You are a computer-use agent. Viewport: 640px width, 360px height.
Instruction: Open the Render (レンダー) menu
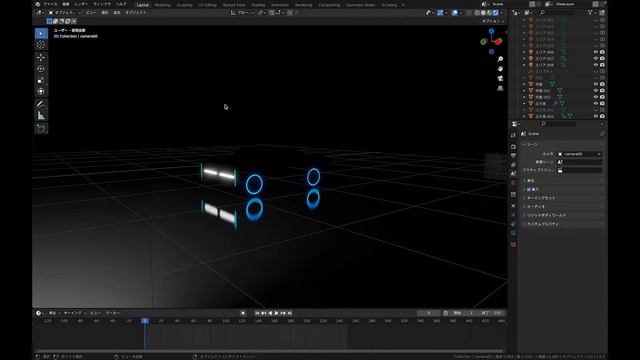[x=81, y=4]
